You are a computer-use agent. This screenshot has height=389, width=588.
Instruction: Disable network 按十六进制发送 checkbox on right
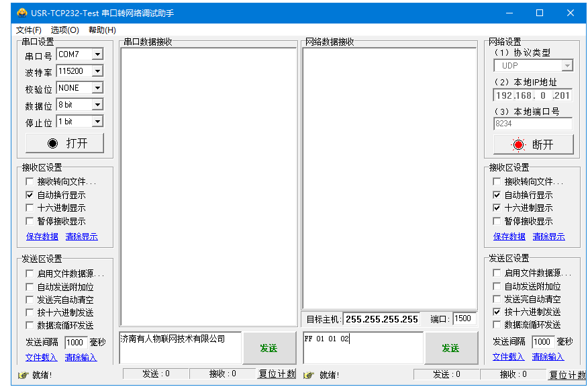point(497,312)
